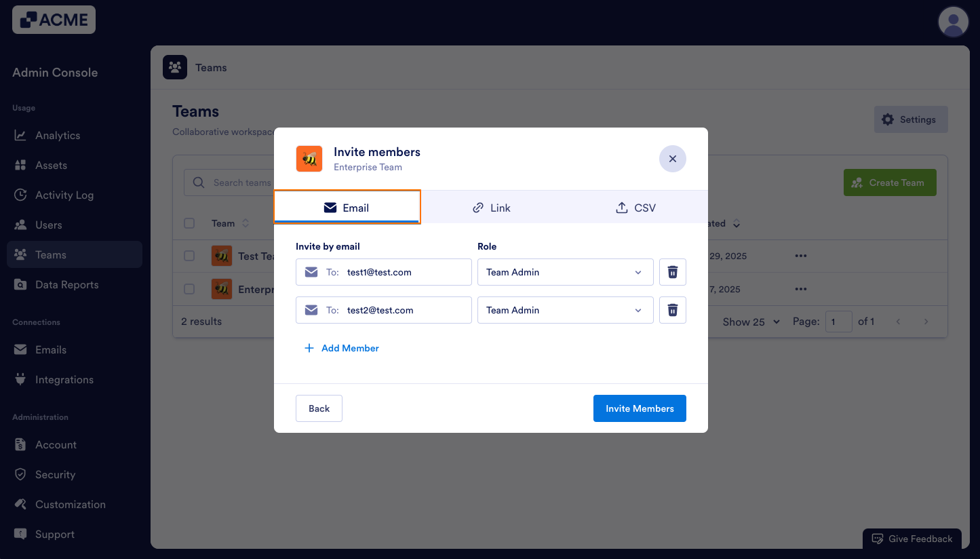Open the Team Admin role dropdown for test2@test.com

[565, 310]
